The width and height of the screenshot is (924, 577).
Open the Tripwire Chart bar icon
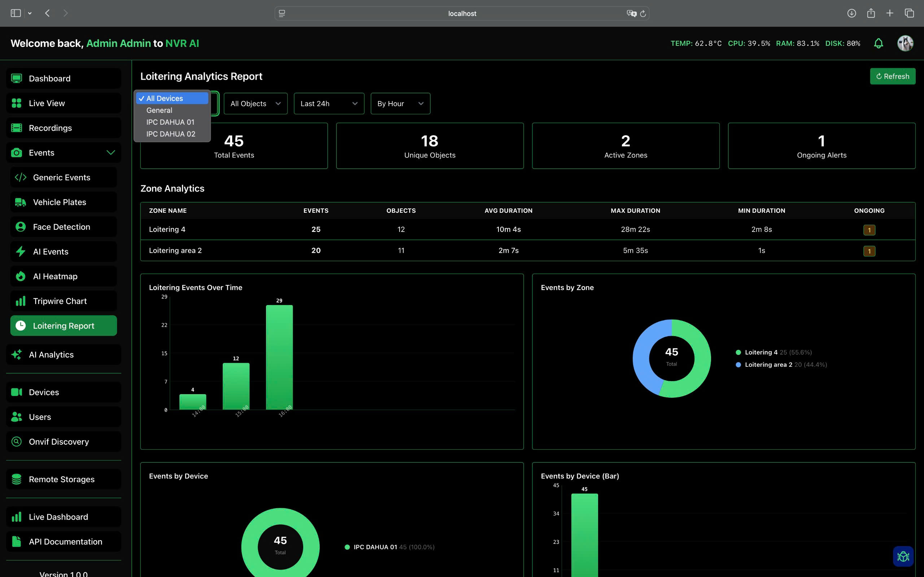(21, 301)
